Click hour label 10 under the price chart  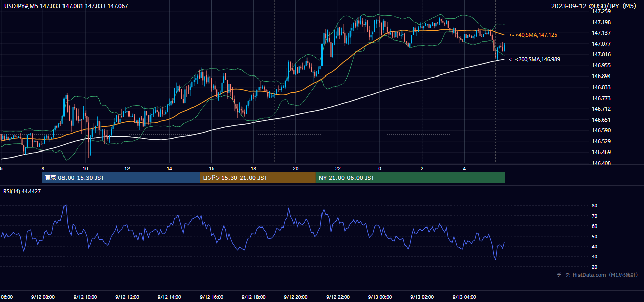pos(85,168)
